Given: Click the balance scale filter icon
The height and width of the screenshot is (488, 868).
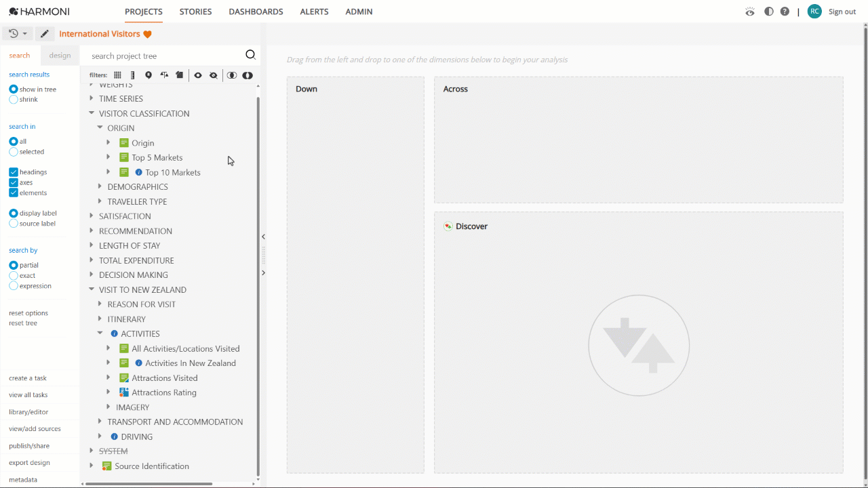Looking at the screenshot, I should tap(164, 75).
